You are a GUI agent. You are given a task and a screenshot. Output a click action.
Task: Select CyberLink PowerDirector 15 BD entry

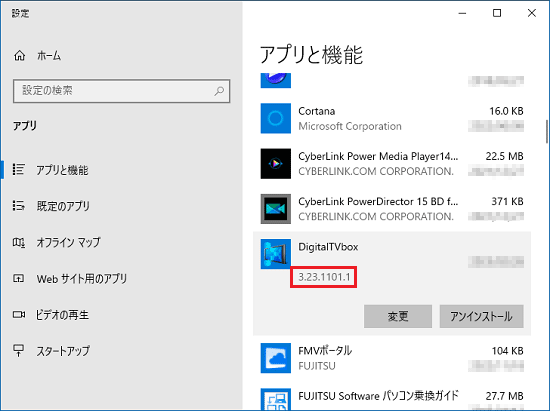(x=378, y=202)
